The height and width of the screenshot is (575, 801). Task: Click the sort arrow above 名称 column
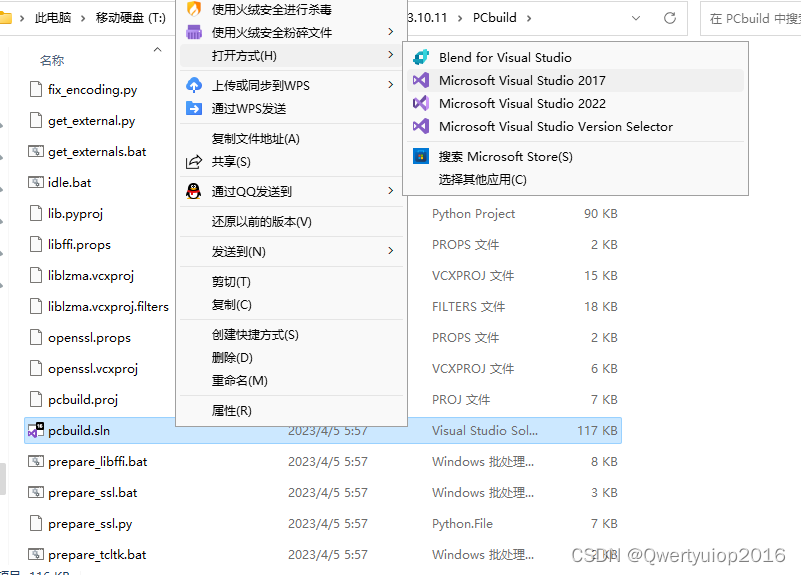tap(157, 50)
